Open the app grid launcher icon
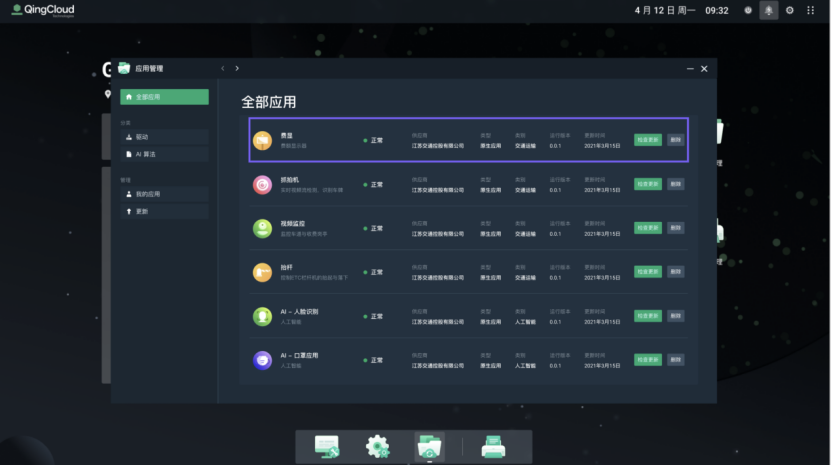Screen dimensions: 831x465 [x=810, y=10]
